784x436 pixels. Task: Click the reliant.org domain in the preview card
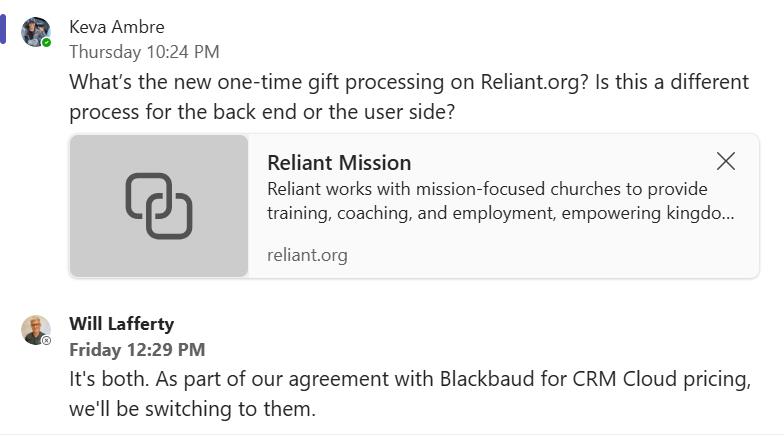[x=307, y=255]
